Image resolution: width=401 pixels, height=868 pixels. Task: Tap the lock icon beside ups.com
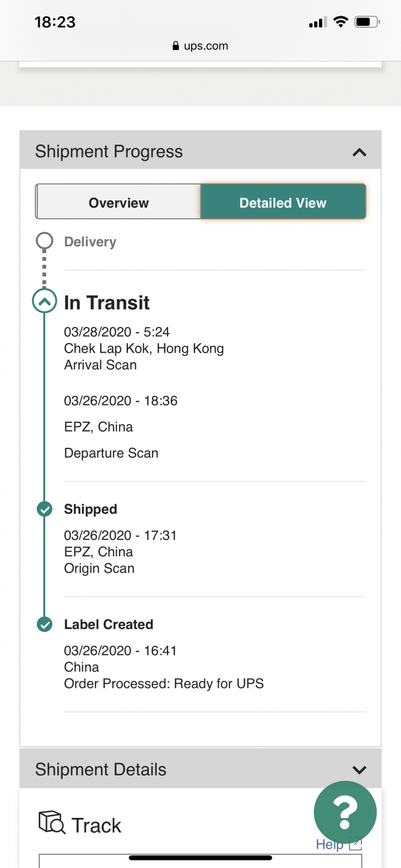[176, 46]
